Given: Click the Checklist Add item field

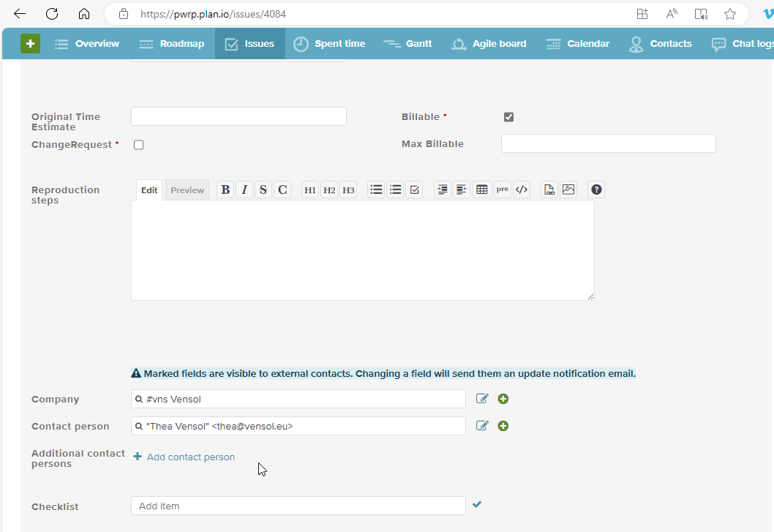Looking at the screenshot, I should 298,506.
